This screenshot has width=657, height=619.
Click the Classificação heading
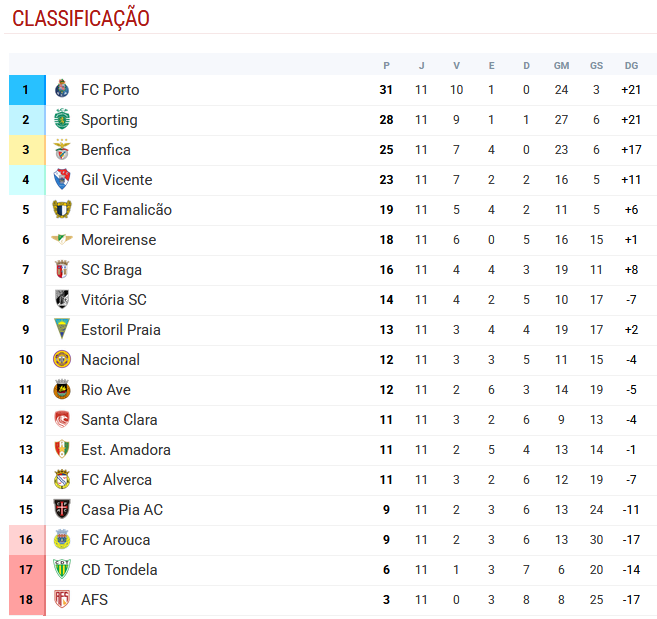(81, 19)
